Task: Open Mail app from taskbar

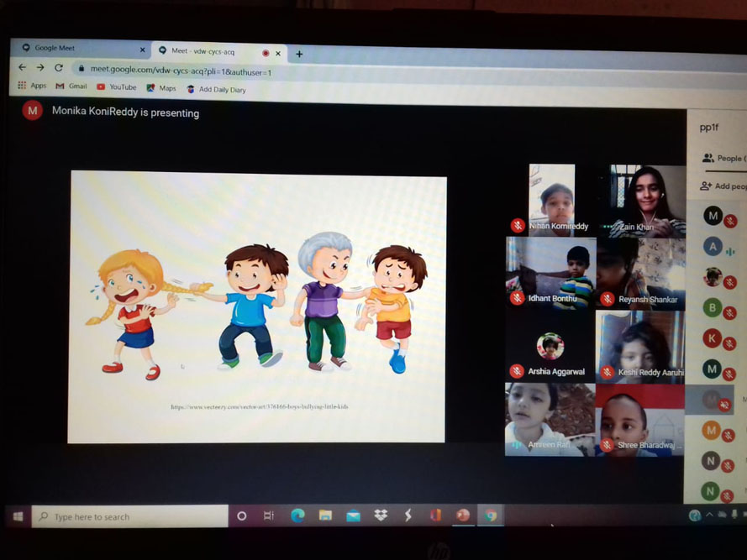Action: click(x=353, y=516)
